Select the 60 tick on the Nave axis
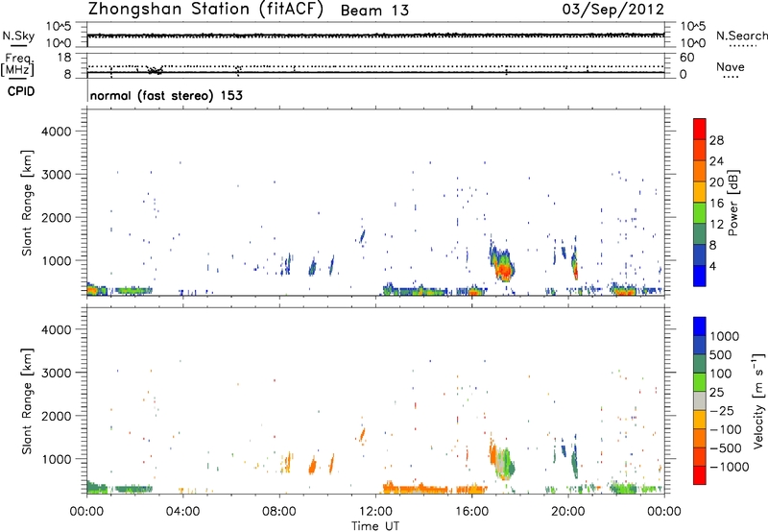768x532 pixels. (686, 58)
